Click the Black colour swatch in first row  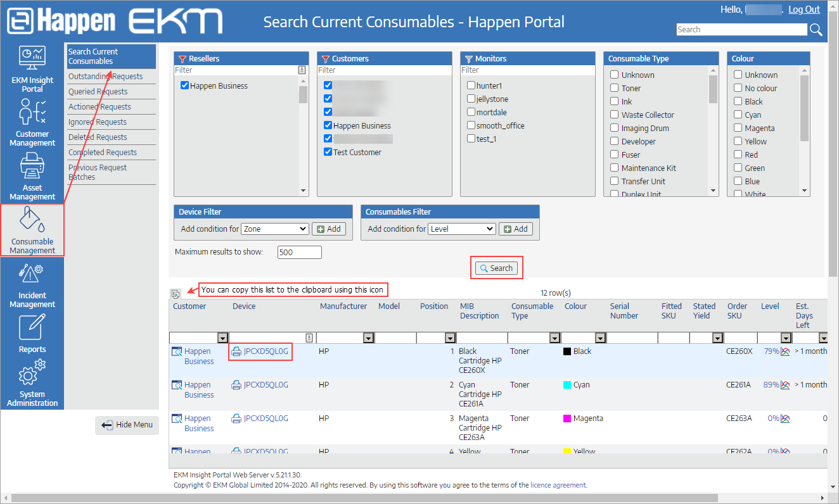coord(567,351)
